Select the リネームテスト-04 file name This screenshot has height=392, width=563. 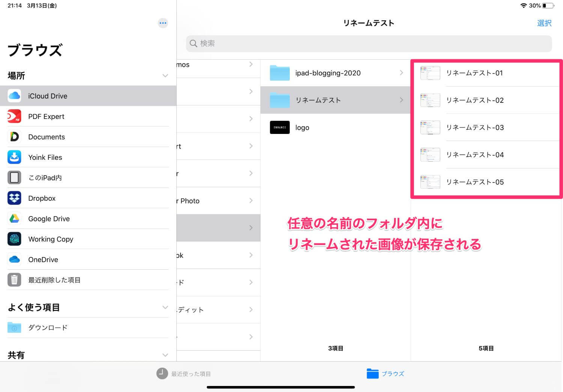click(x=475, y=155)
